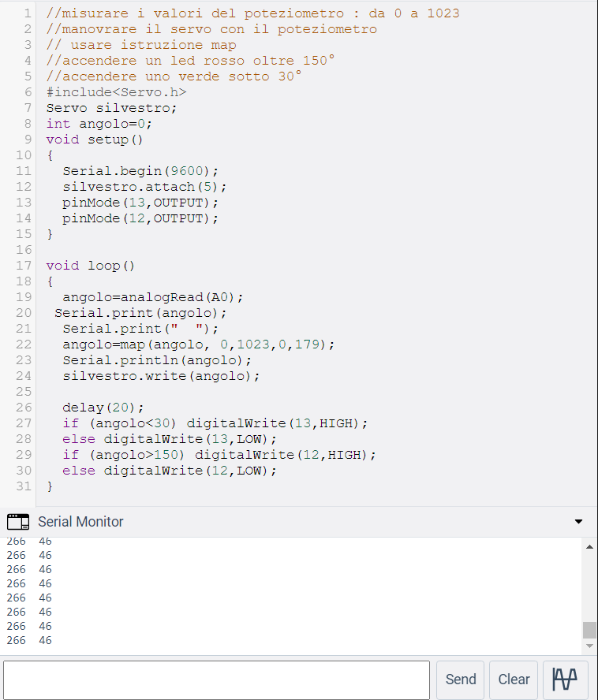Click the Serial Monitor title label
Viewport: 598px width, 700px height.
80,521
